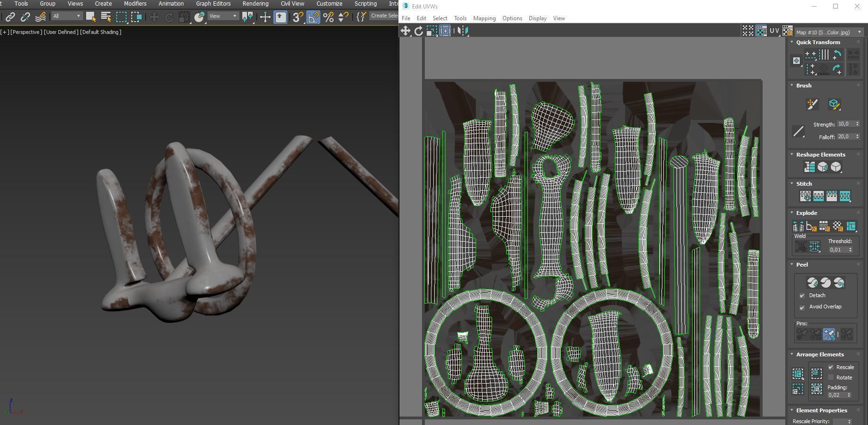Uncheck the Avoid Overlap checkbox
This screenshot has width=868, height=425.
point(802,307)
